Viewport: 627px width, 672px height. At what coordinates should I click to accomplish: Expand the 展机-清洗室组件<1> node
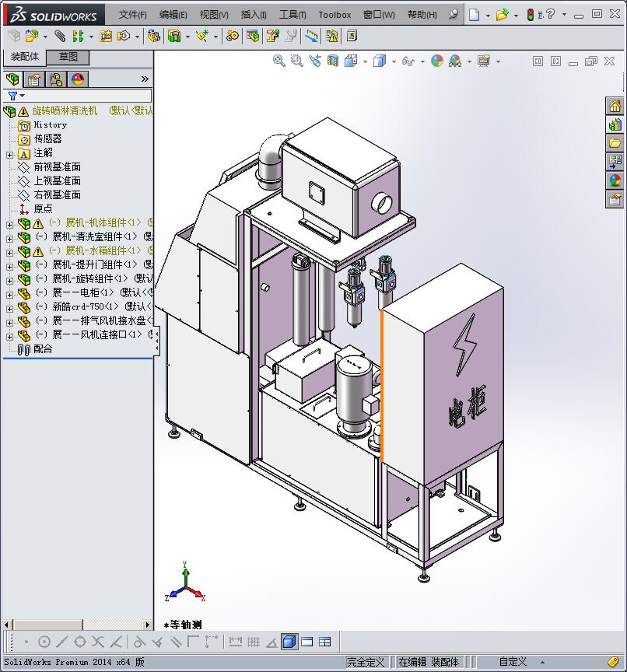10,239
